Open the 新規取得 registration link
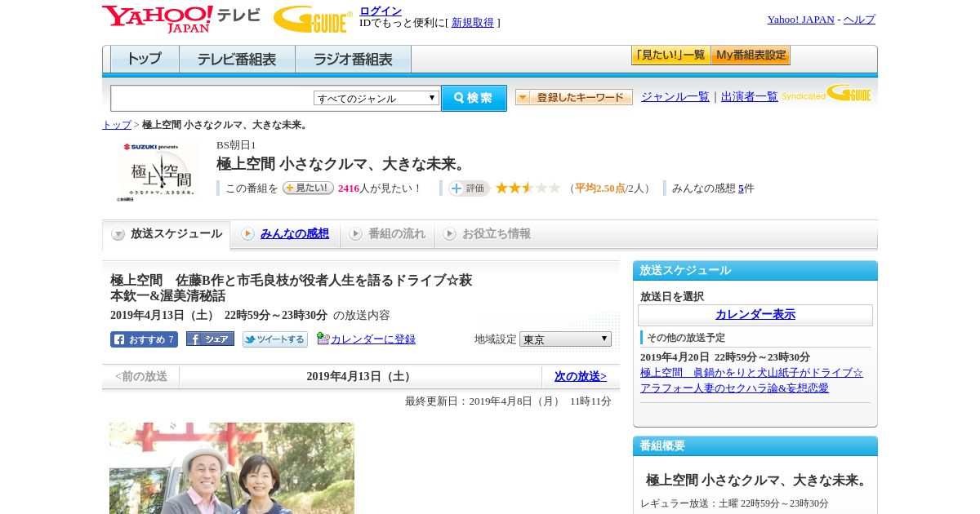This screenshot has height=514, width=980. coord(473,23)
